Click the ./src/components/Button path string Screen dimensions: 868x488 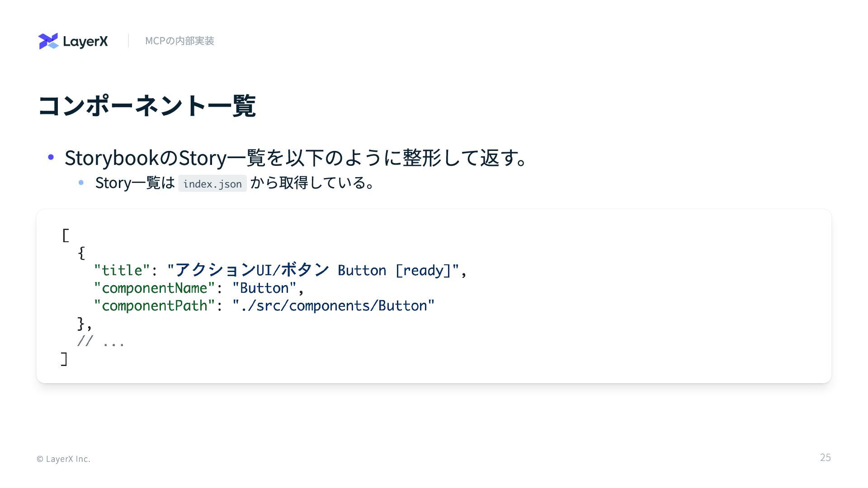point(333,306)
